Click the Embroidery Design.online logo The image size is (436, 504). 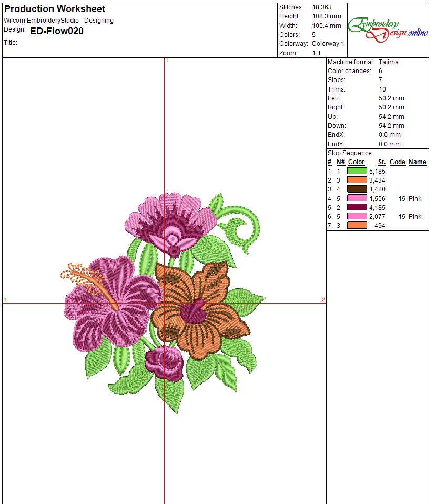tap(388, 29)
